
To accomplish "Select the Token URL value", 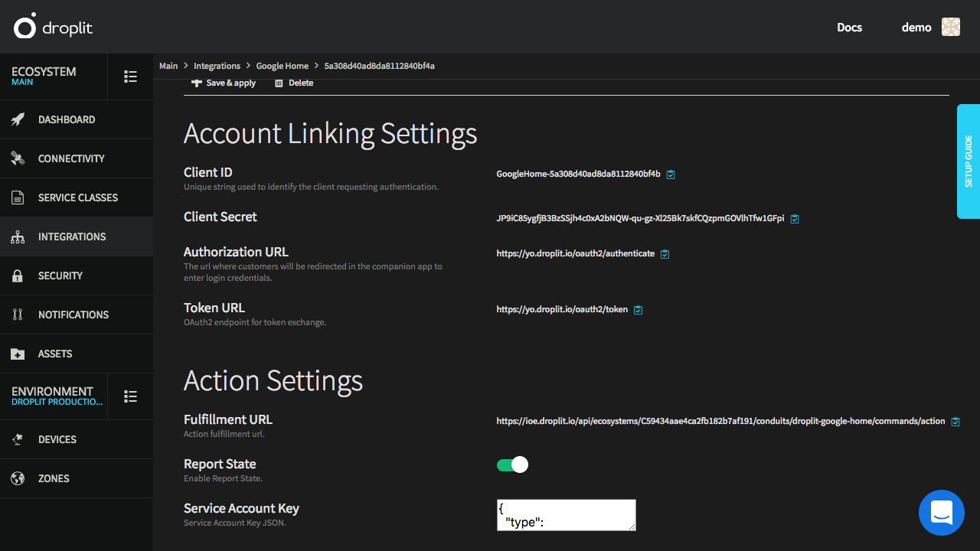I will [562, 309].
